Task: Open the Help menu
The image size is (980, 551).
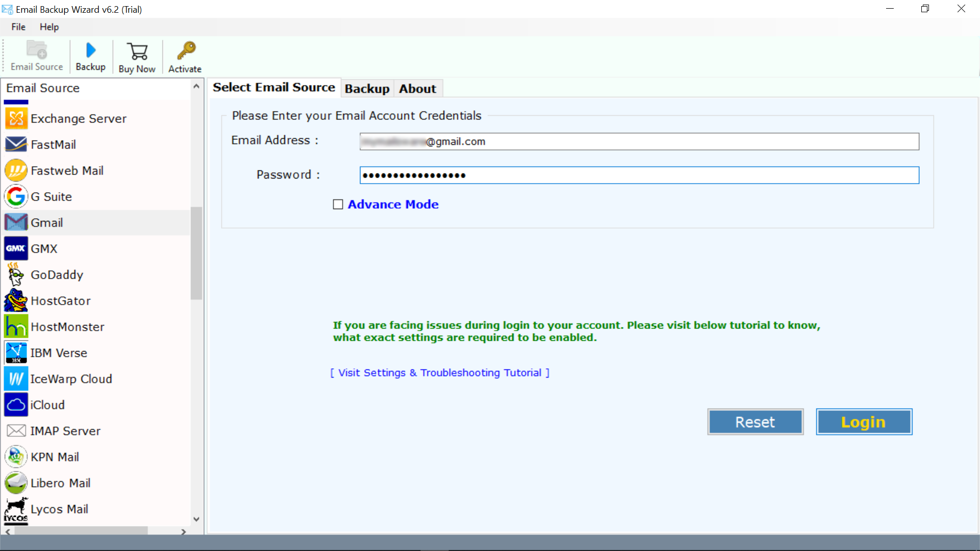Action: coord(48,26)
